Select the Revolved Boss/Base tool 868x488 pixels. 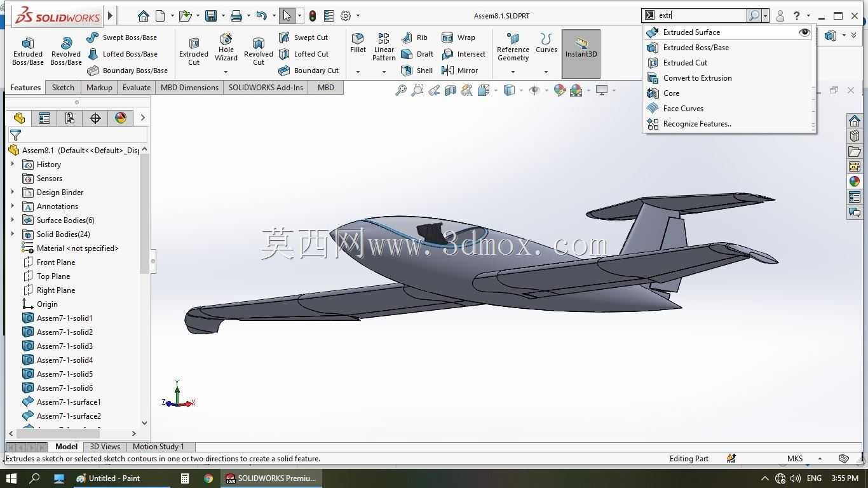click(66, 51)
